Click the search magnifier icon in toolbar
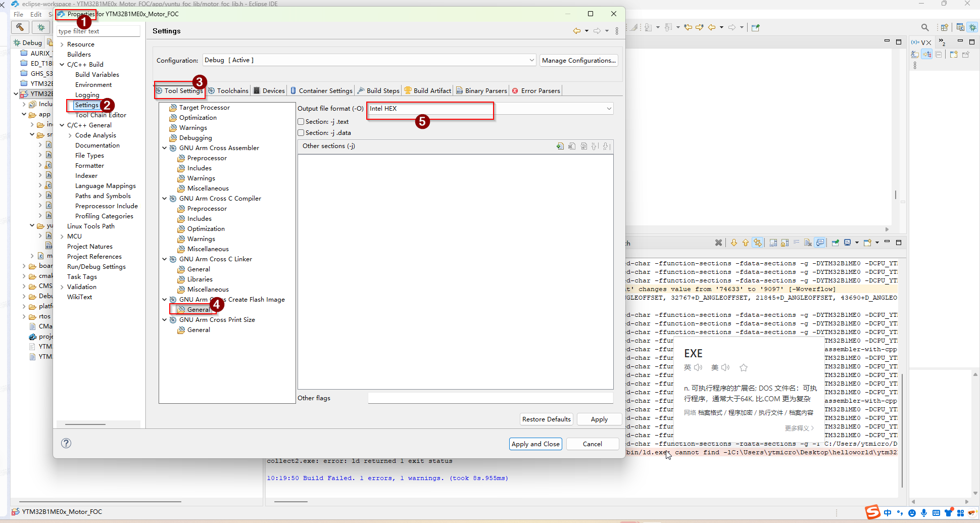Viewport: 980px width, 523px height. (924, 28)
